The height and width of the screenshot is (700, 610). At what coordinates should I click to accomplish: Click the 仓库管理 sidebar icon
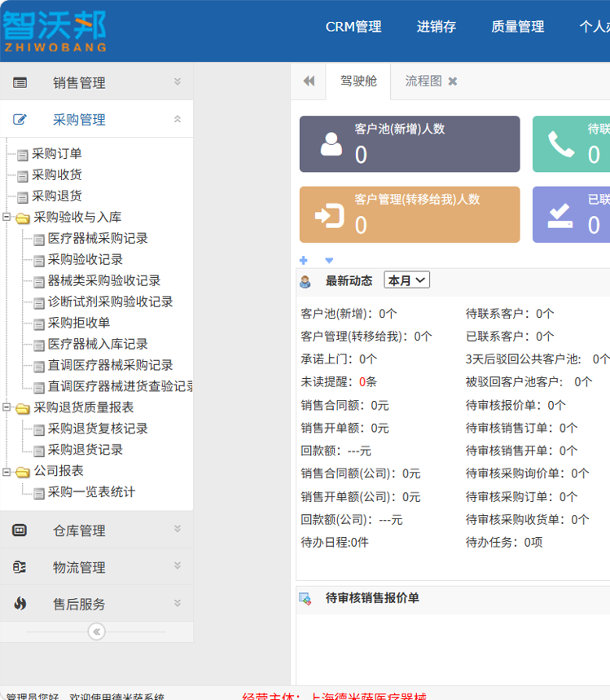[20, 531]
